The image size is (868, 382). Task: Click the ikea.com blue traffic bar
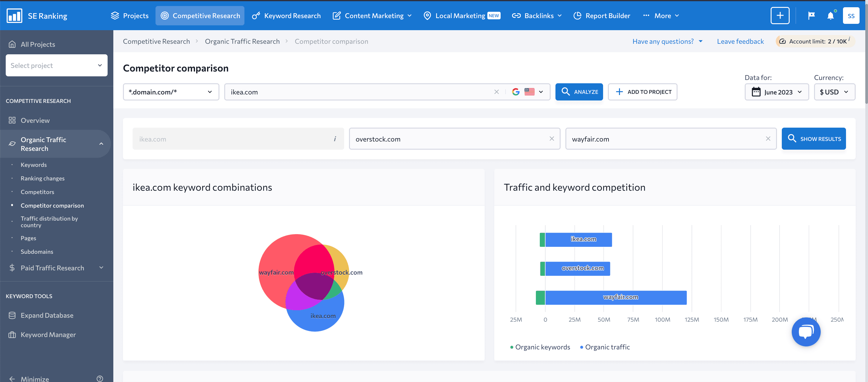(x=579, y=240)
